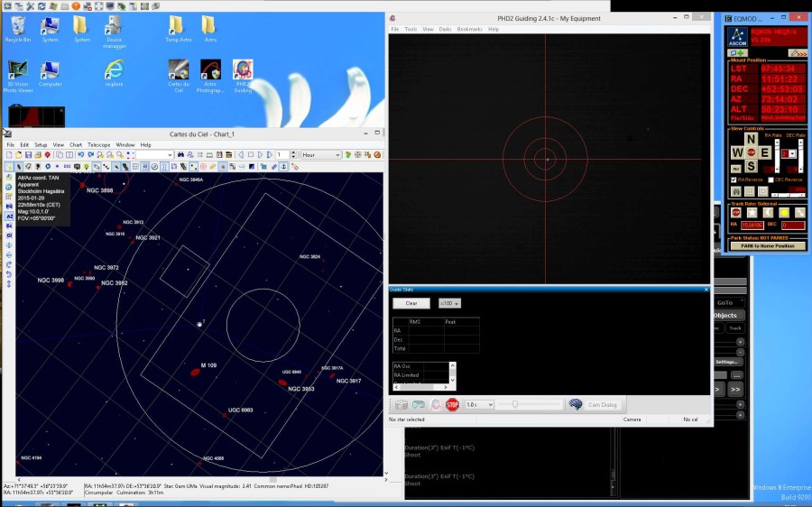Click the Clear button in Guide Stats

pyautogui.click(x=411, y=303)
